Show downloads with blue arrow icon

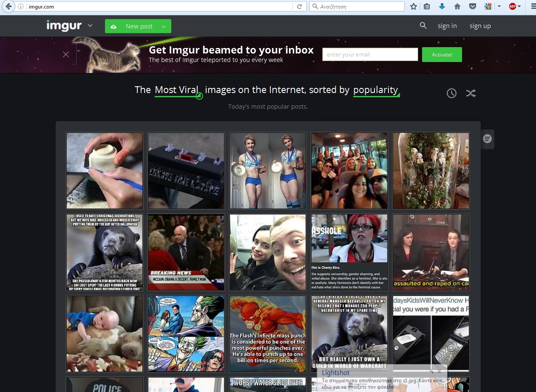(x=442, y=6)
